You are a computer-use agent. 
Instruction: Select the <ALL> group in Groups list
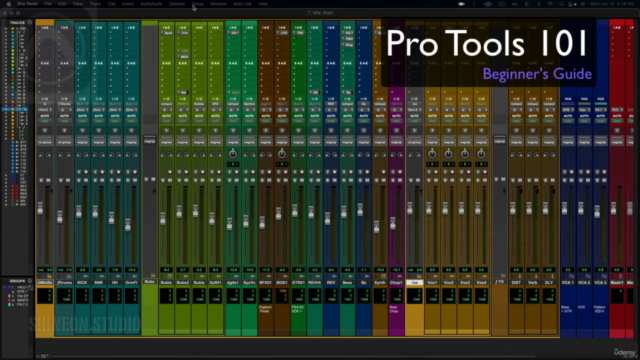22,288
